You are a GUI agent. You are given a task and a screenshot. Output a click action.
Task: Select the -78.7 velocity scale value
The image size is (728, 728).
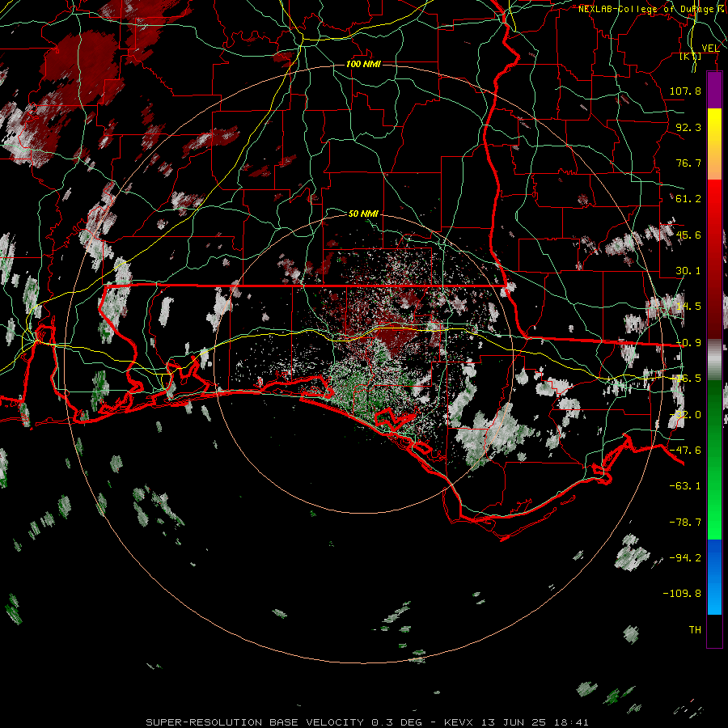(685, 523)
